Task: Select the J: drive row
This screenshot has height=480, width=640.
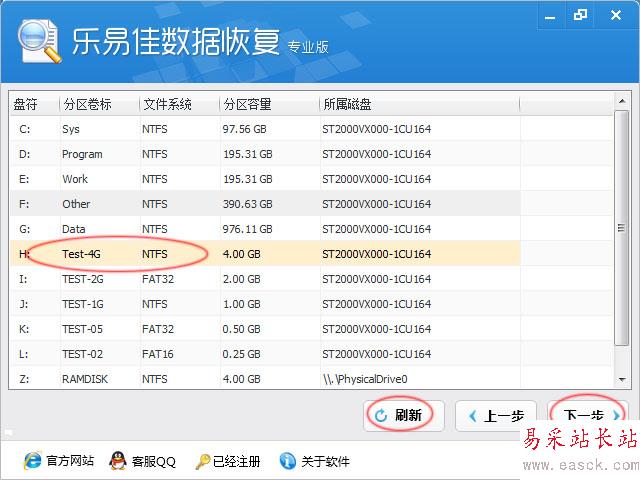Action: pos(265,304)
